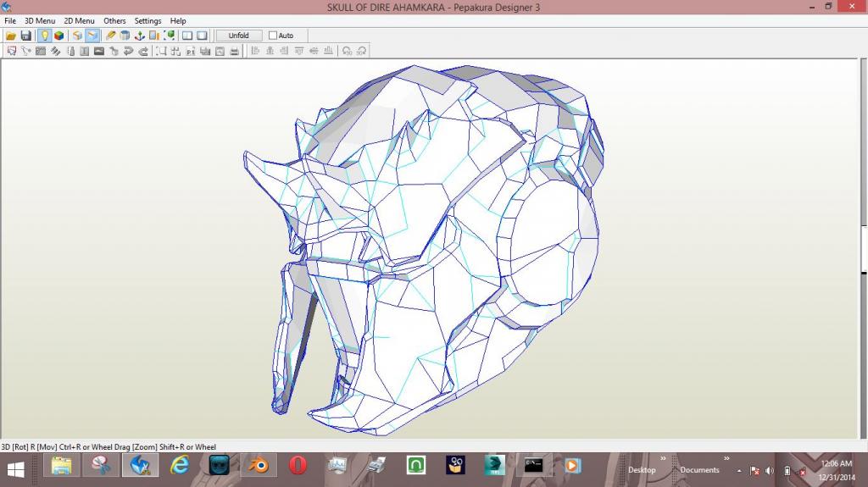Screen dimensions: 868x487
Task: Choose the Insert Image tool
Action: click(x=99, y=51)
